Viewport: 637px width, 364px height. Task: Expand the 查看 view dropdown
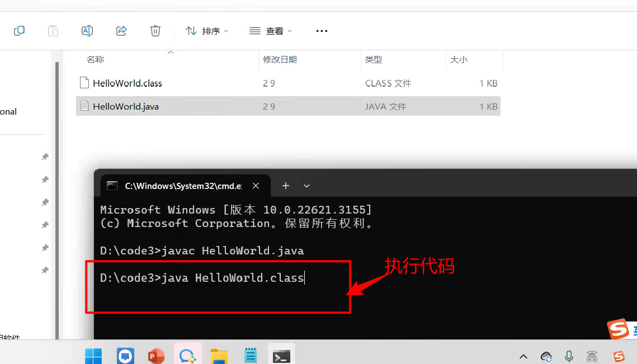click(x=271, y=31)
